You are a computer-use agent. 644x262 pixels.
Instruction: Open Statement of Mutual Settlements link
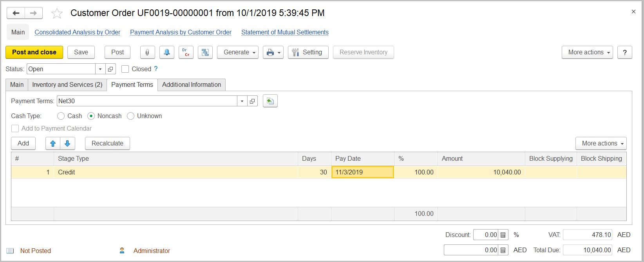(x=285, y=32)
